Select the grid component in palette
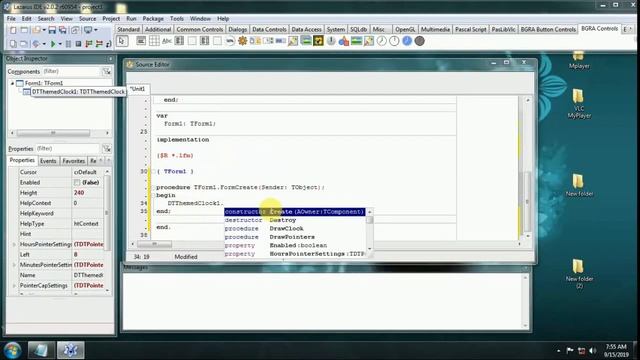This screenshot has height=360, width=640. 154,41
